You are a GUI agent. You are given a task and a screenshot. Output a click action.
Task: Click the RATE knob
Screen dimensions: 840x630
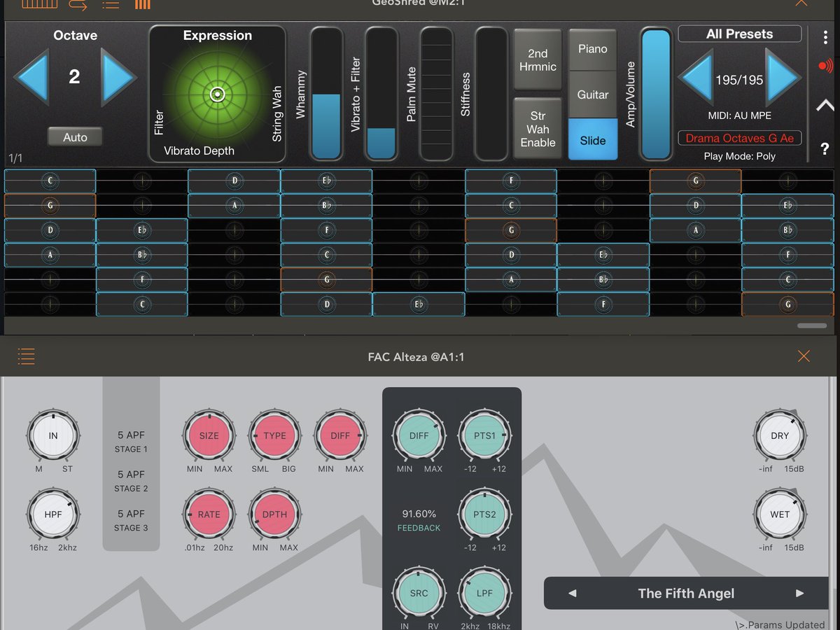point(209,514)
